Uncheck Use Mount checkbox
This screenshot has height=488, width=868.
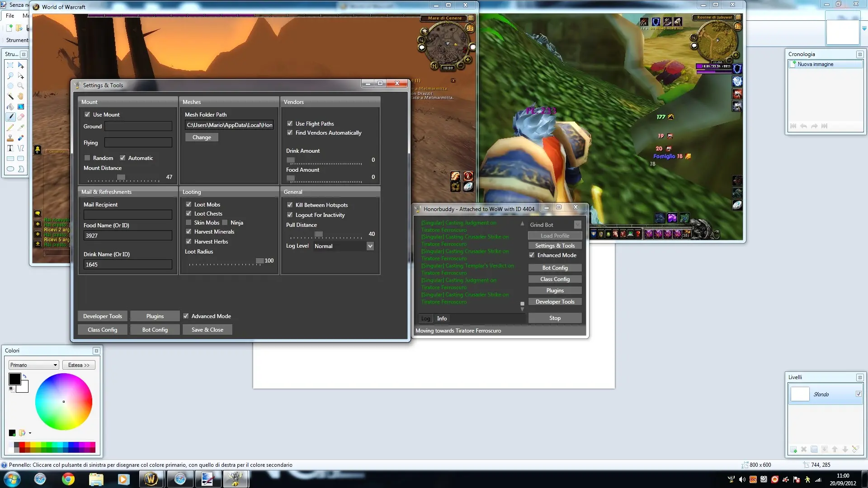tap(87, 114)
